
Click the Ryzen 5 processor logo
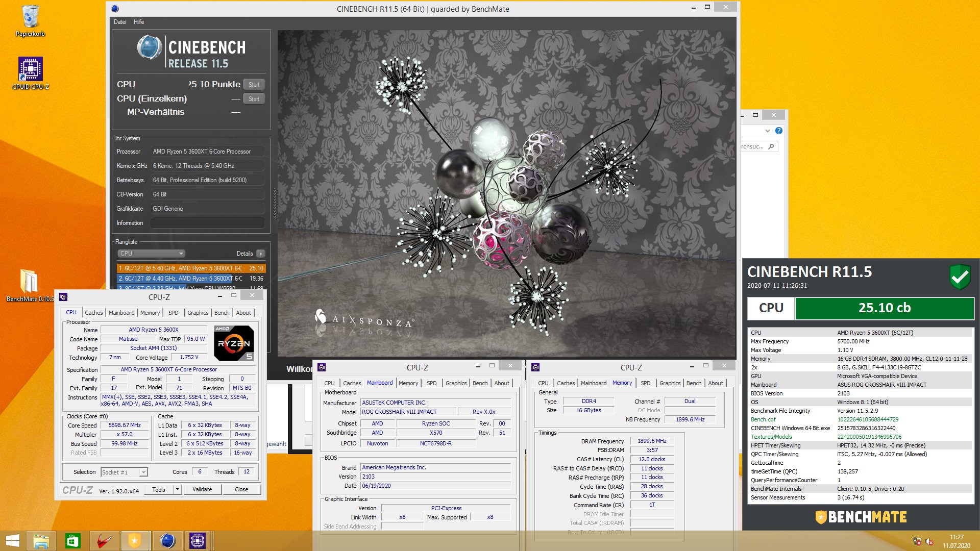tap(234, 343)
